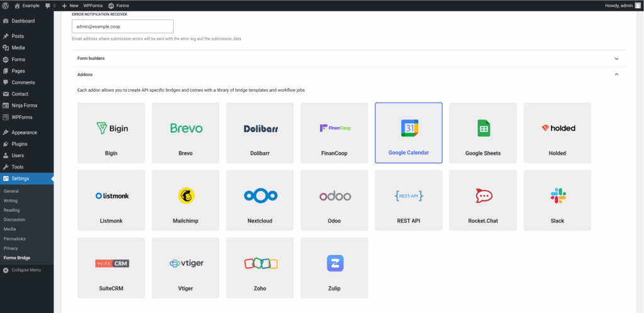
Task: Toggle the Zoho addon card
Action: (x=260, y=268)
